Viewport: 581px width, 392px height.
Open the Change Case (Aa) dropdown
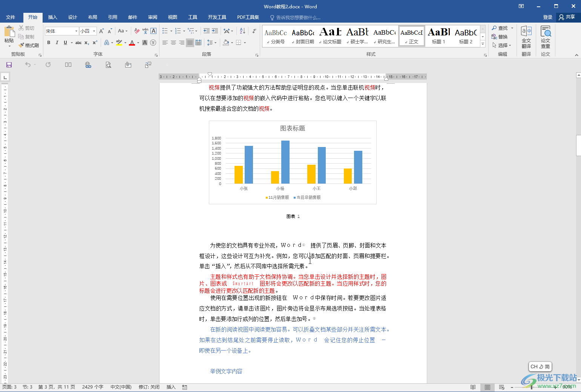pos(123,31)
